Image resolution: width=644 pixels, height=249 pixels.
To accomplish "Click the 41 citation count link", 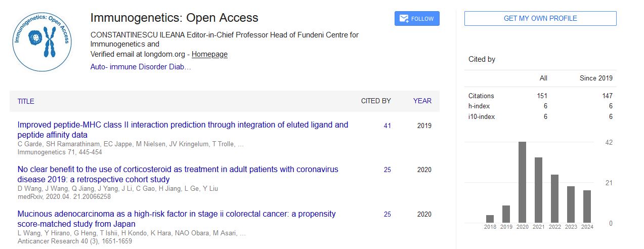I will click(x=387, y=126).
